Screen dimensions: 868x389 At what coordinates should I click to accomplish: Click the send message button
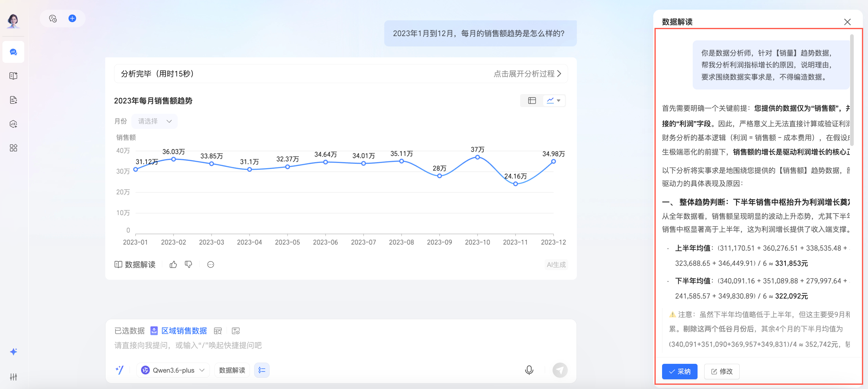560,370
